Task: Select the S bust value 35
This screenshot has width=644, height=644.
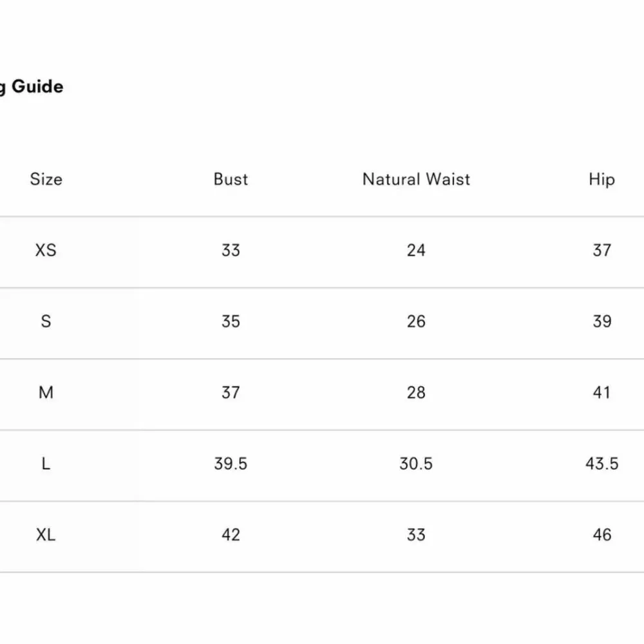Action: [231, 321]
